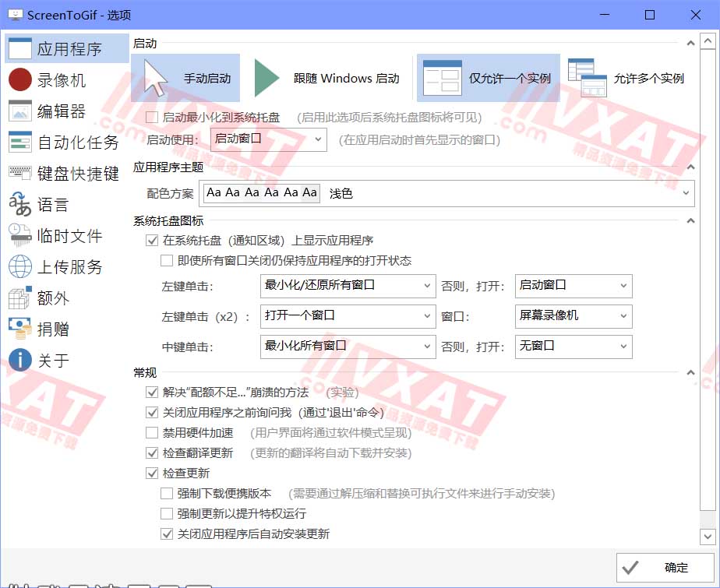720x588 pixels.
Task: Select 允许多个实例 option
Action: [626, 78]
